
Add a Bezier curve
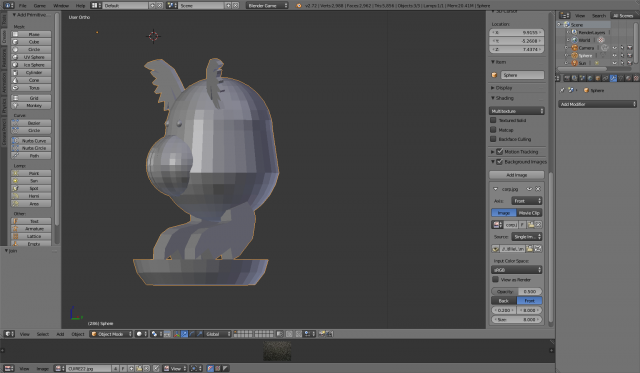[x=31, y=123]
